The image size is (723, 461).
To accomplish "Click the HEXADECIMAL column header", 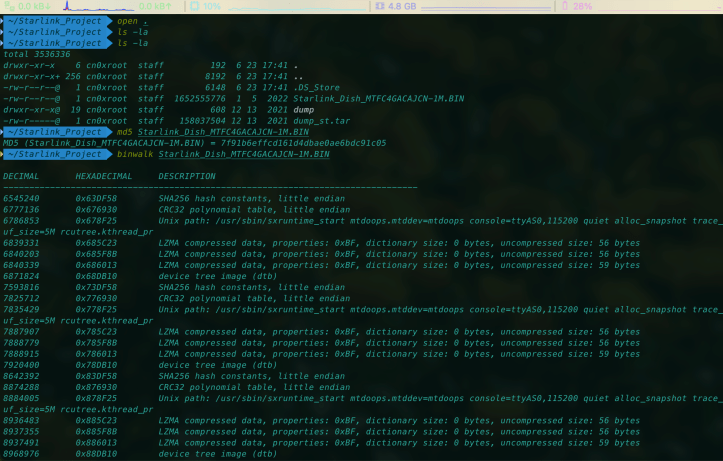I will pos(105,176).
